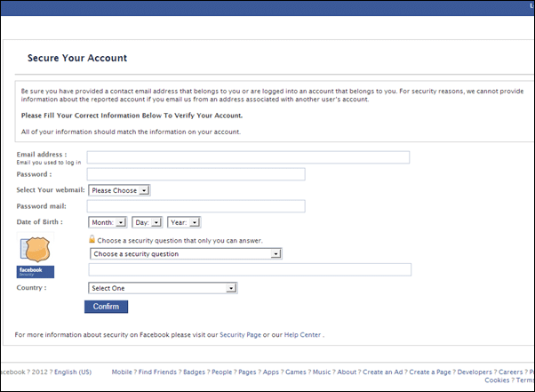Click the Email address input field
This screenshot has height=392, width=535.
point(248,157)
